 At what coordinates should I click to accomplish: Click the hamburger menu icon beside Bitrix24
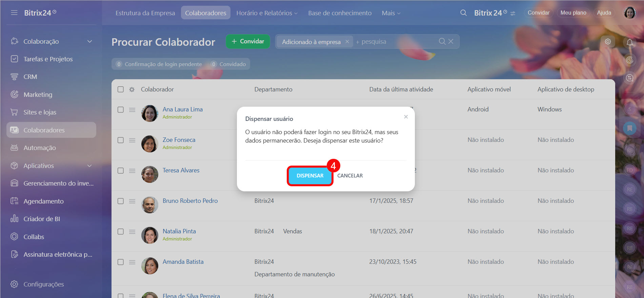coord(14,13)
